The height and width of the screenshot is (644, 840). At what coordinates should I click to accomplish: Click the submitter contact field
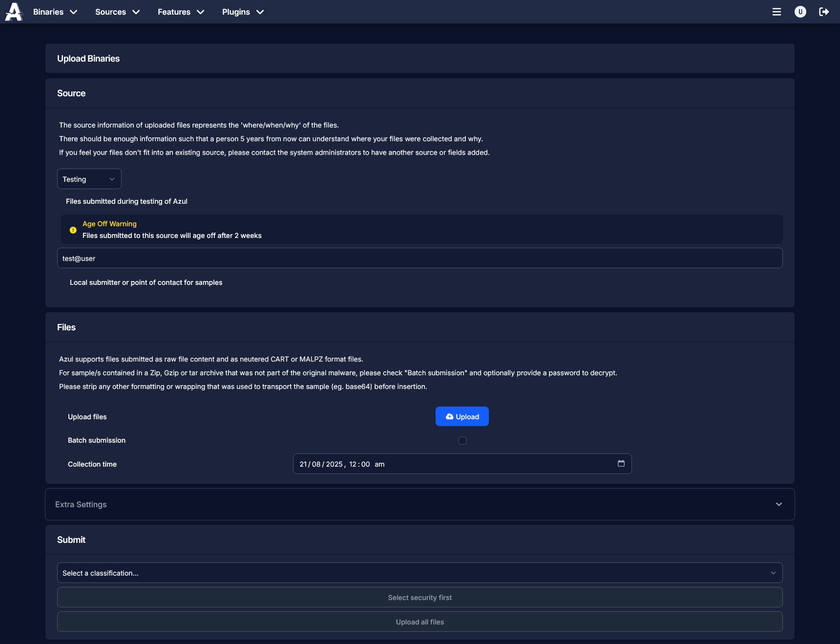point(420,258)
